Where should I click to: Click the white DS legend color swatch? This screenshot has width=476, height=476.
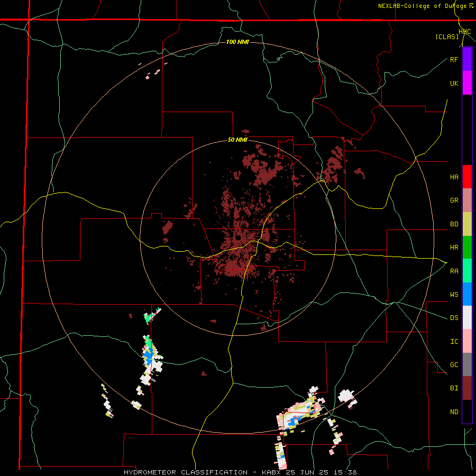click(x=467, y=317)
